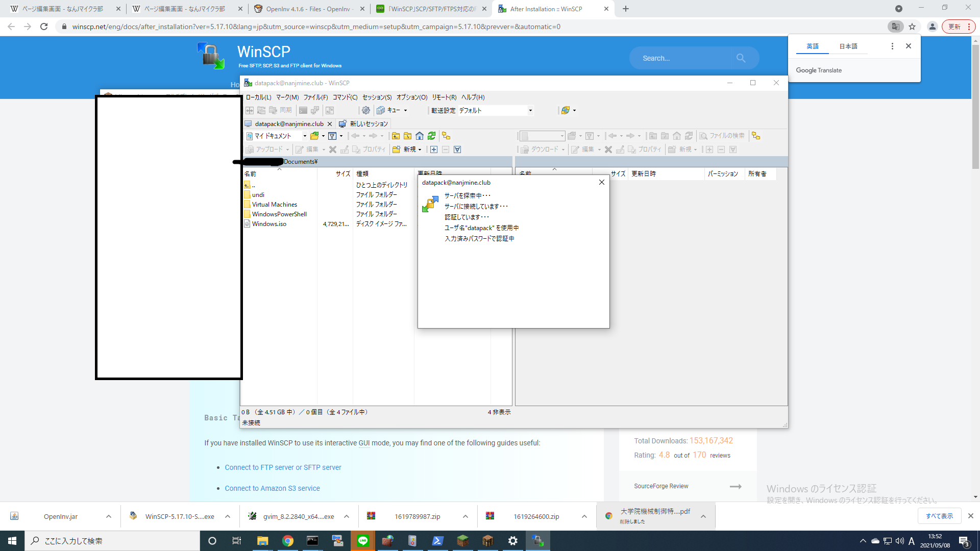Click local panel parent directory folder icon

(x=396, y=136)
